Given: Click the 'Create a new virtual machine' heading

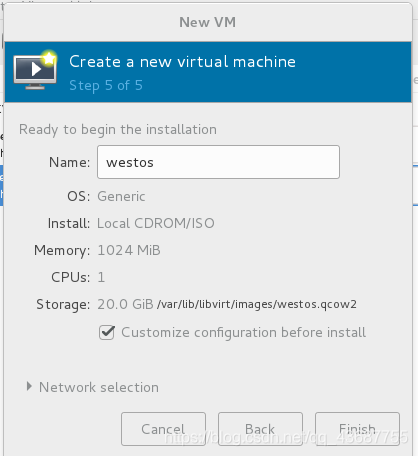Looking at the screenshot, I should click(x=182, y=62).
